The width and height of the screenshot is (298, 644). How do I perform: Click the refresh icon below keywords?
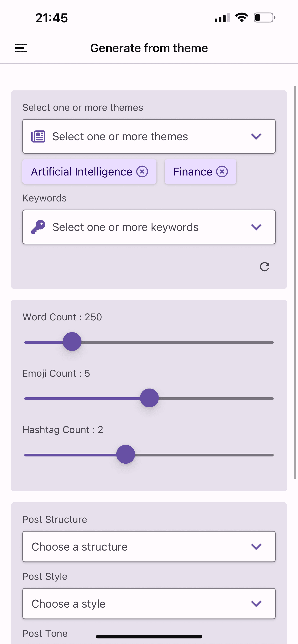tap(265, 267)
